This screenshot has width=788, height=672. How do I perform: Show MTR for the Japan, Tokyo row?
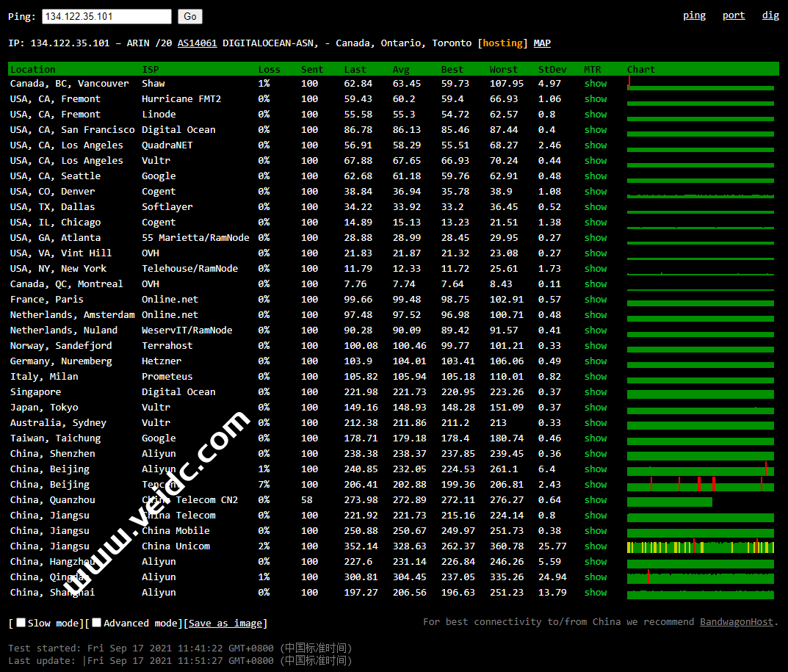[x=596, y=408]
